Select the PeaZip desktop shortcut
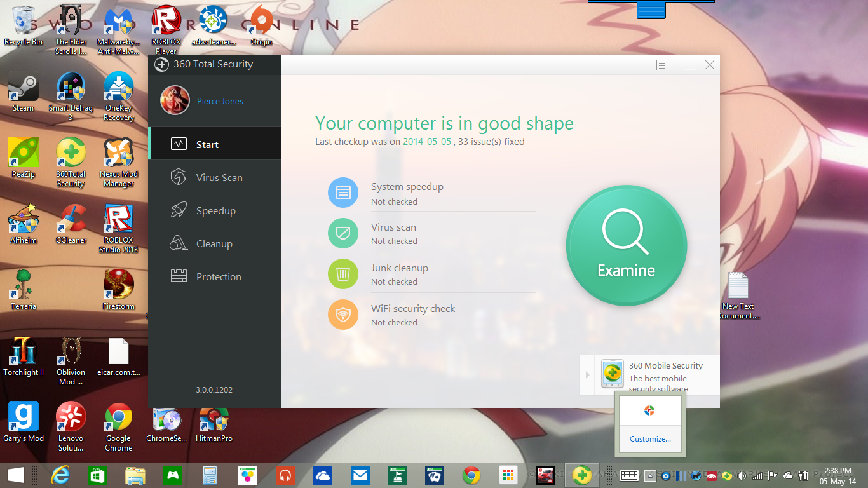Screen dimensions: 868x488 (x=24, y=158)
